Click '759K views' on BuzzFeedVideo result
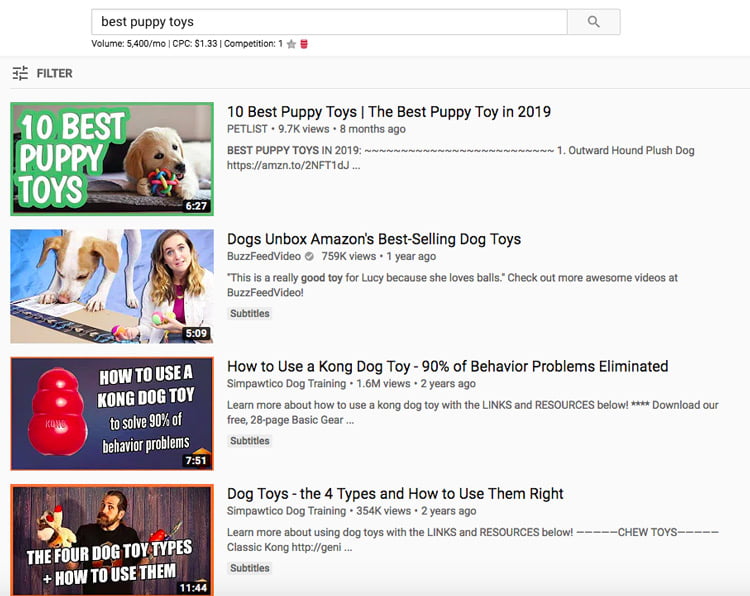This screenshot has width=750, height=596. click(349, 256)
